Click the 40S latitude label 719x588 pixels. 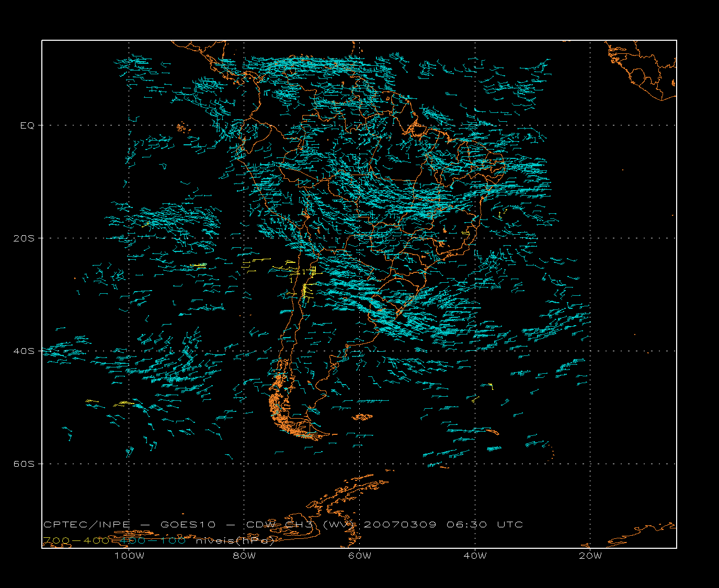coord(24,351)
